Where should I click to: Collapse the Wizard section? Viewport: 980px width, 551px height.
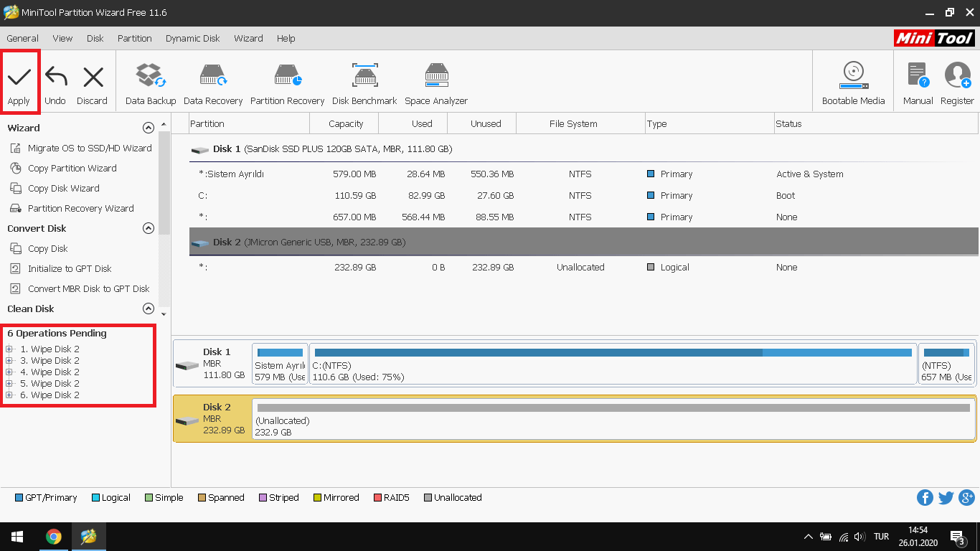coord(149,128)
